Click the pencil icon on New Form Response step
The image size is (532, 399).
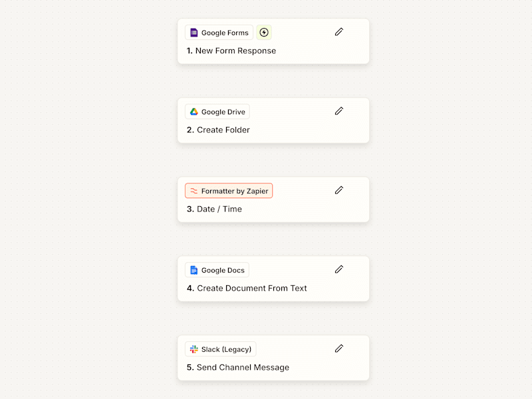pyautogui.click(x=339, y=32)
